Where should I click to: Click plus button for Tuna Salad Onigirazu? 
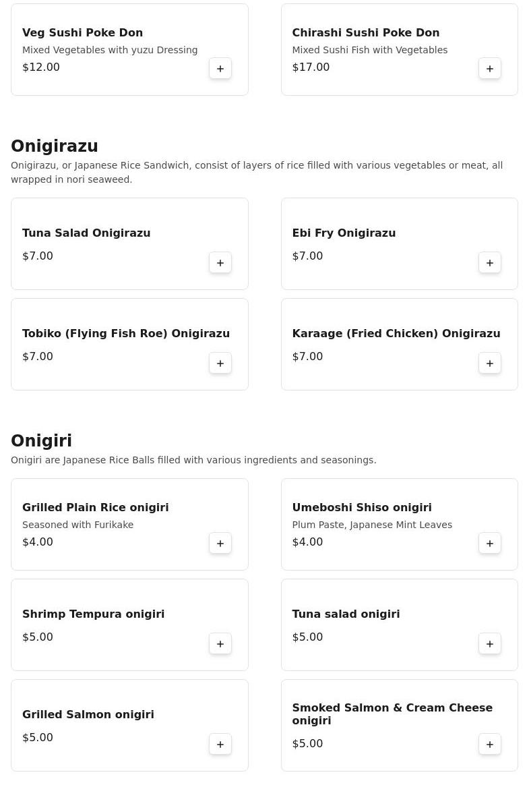click(x=220, y=262)
